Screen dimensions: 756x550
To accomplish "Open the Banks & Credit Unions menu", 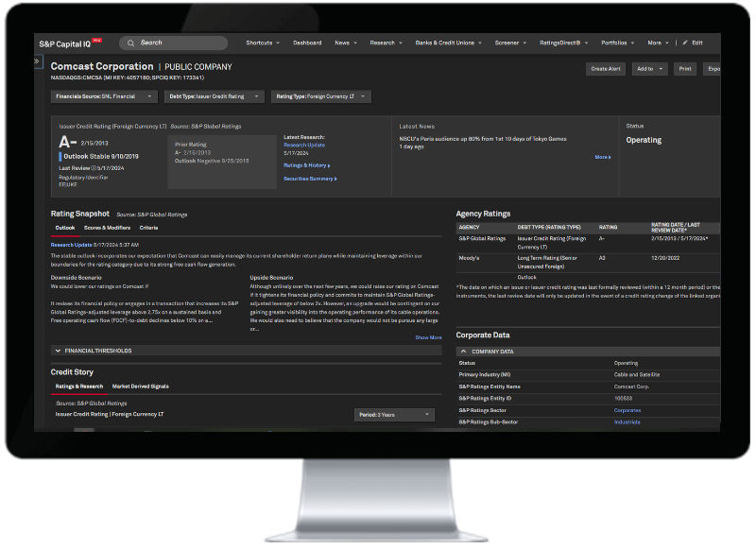I will [x=448, y=43].
